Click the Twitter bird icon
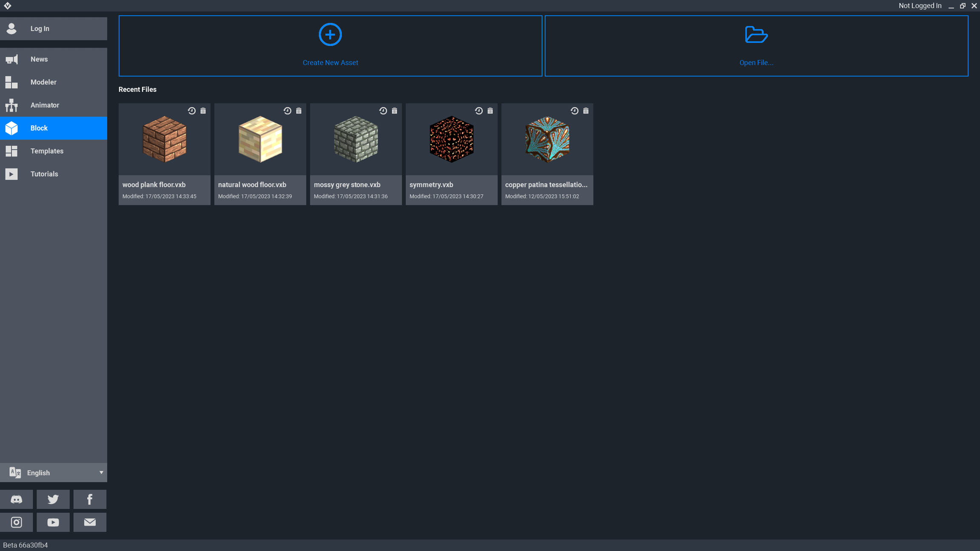The image size is (980, 551). 53,499
